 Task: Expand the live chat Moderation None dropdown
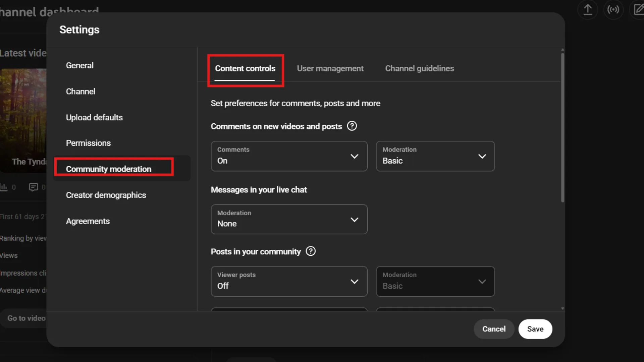tap(355, 219)
